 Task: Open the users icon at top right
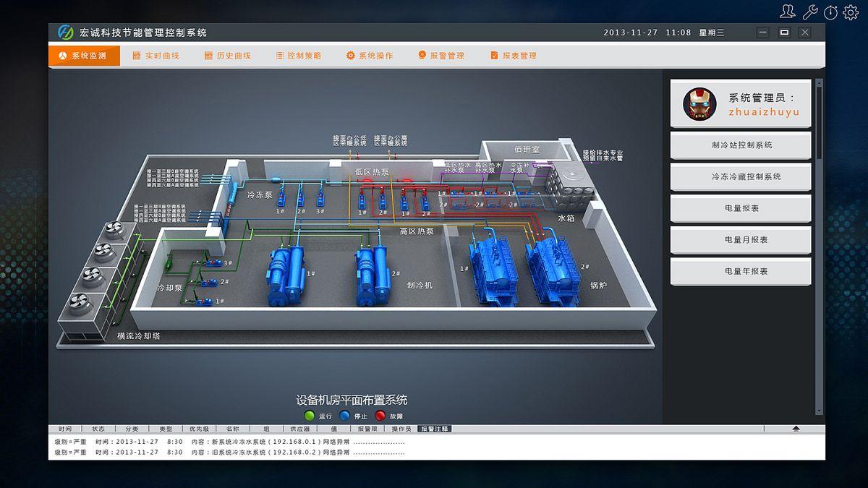(x=788, y=12)
